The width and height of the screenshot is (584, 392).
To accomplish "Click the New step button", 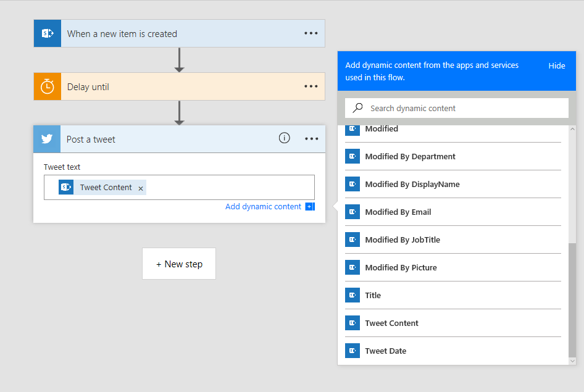I will (x=179, y=264).
